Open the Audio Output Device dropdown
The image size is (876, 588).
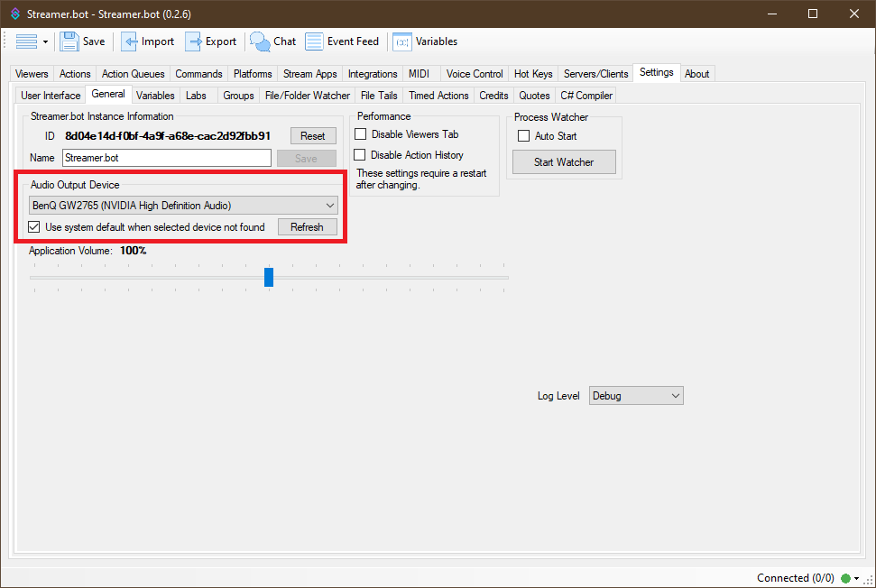point(183,206)
